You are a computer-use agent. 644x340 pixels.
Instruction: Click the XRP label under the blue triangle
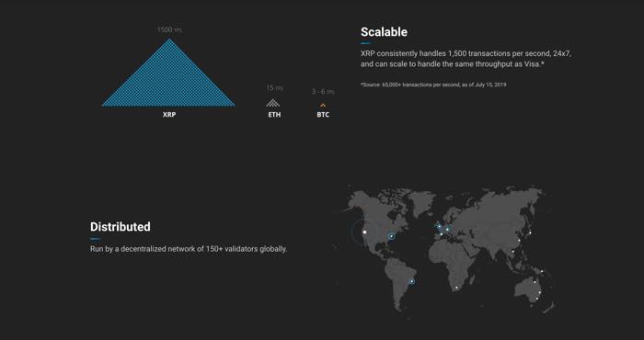pyautogui.click(x=169, y=115)
